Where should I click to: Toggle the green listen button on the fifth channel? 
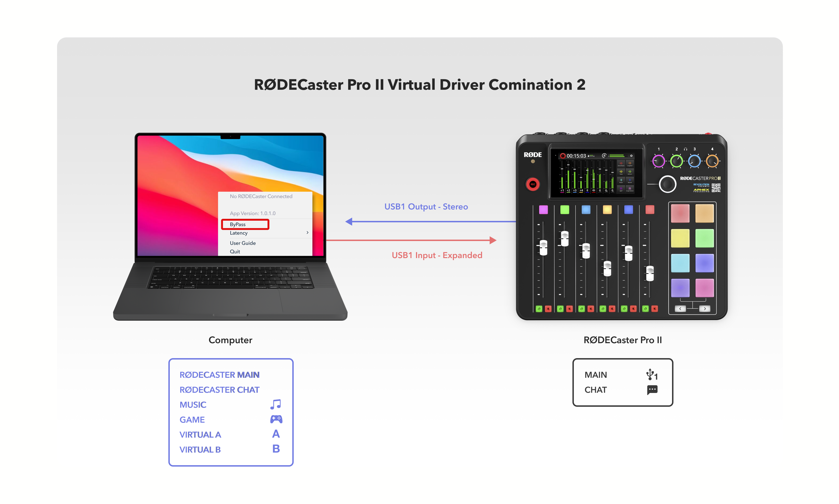[x=624, y=308]
